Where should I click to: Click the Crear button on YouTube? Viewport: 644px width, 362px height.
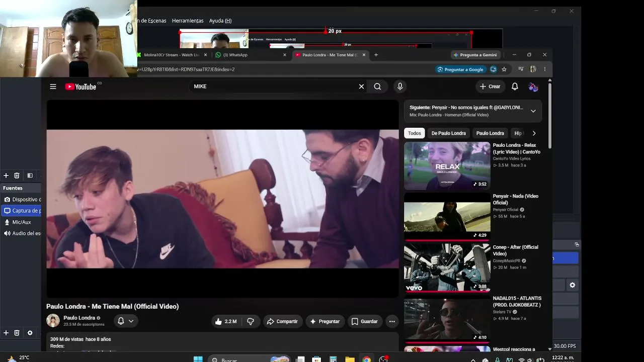pos(490,86)
